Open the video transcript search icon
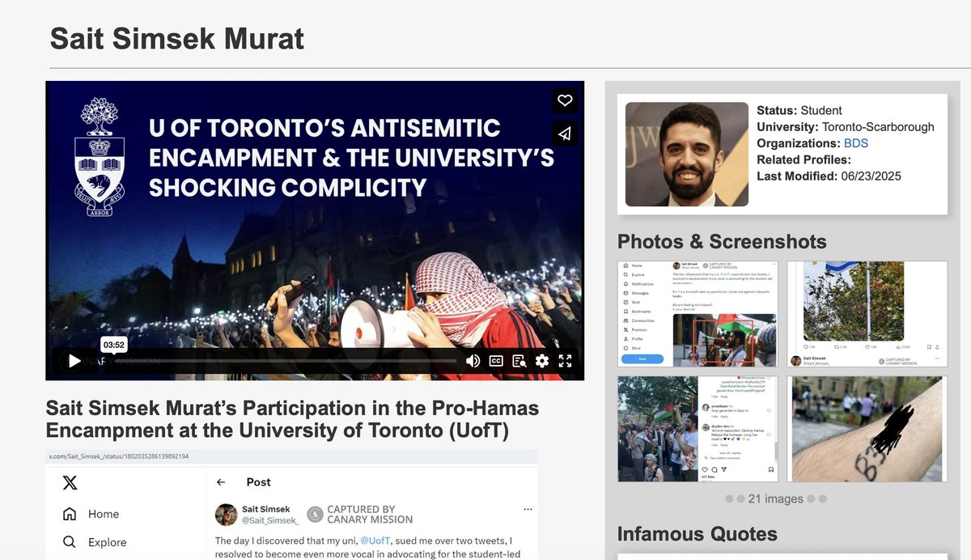This screenshot has height=560, width=971. [519, 361]
